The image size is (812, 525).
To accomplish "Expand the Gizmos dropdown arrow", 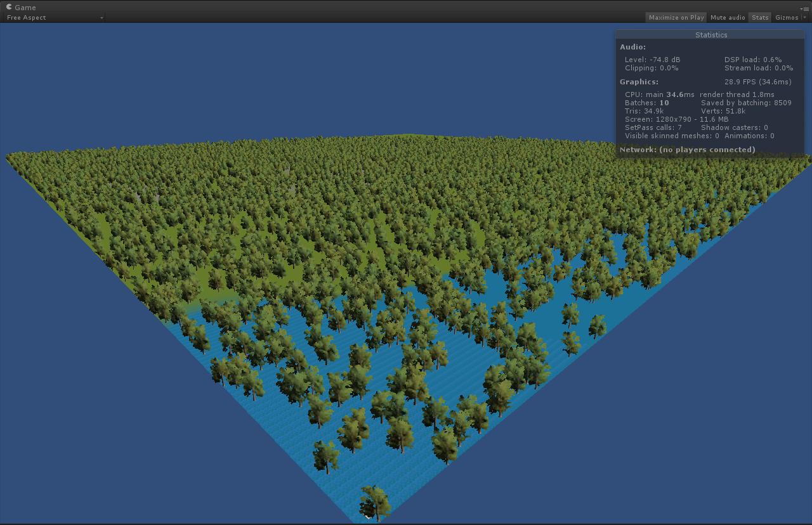I will (804, 17).
